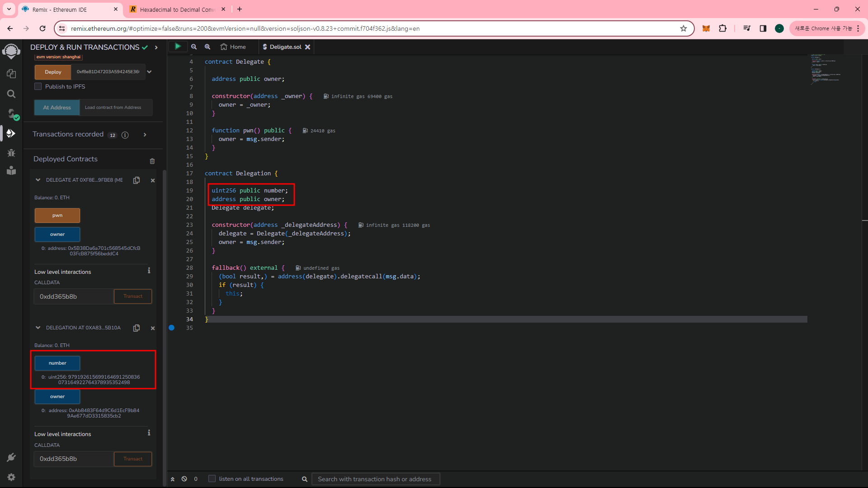868x488 pixels.
Task: Click the At Address button
Action: click(x=57, y=108)
